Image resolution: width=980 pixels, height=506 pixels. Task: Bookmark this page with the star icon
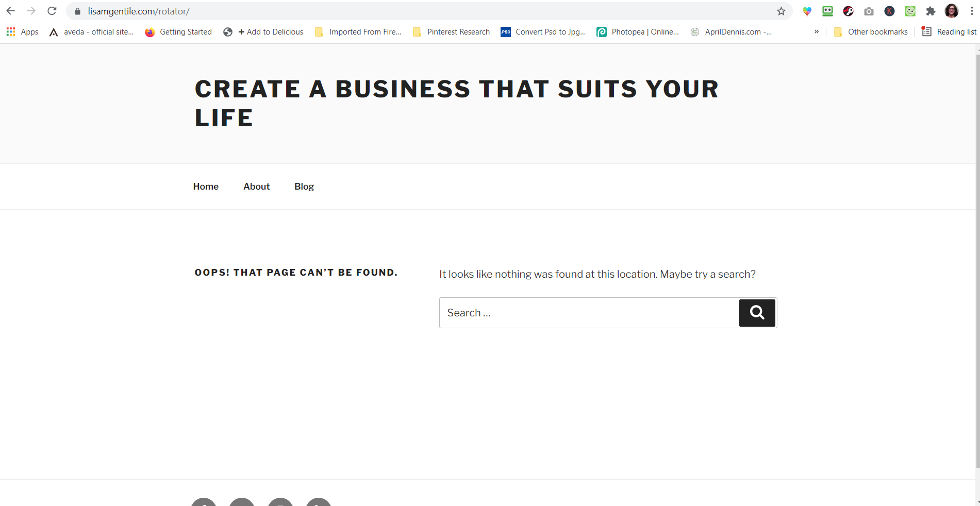point(781,11)
